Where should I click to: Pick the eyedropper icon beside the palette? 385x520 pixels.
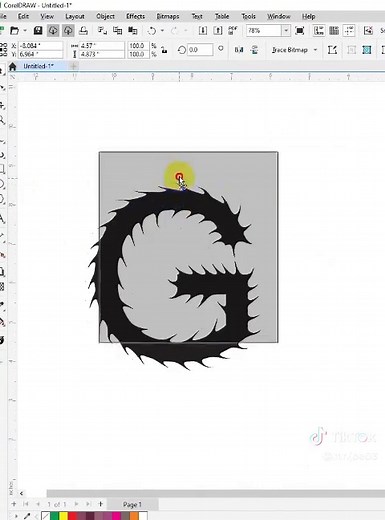[27, 516]
